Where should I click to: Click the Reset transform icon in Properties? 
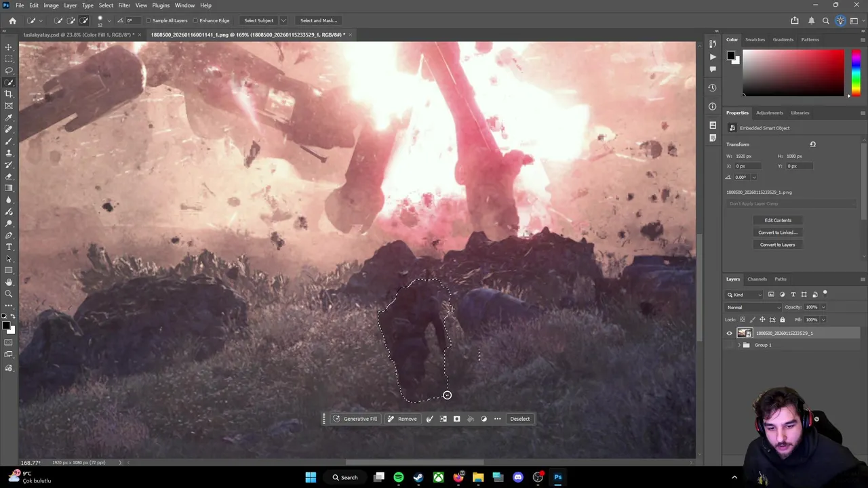pos(812,144)
